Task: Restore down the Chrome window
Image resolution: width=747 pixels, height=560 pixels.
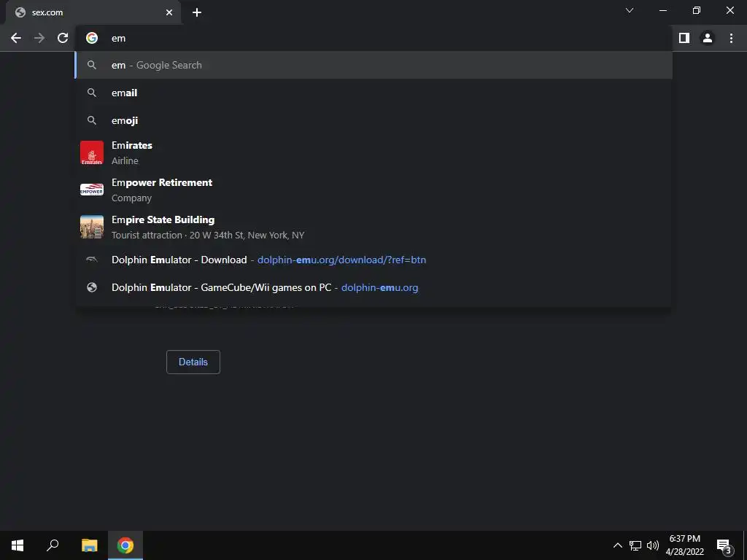Action: (x=697, y=10)
